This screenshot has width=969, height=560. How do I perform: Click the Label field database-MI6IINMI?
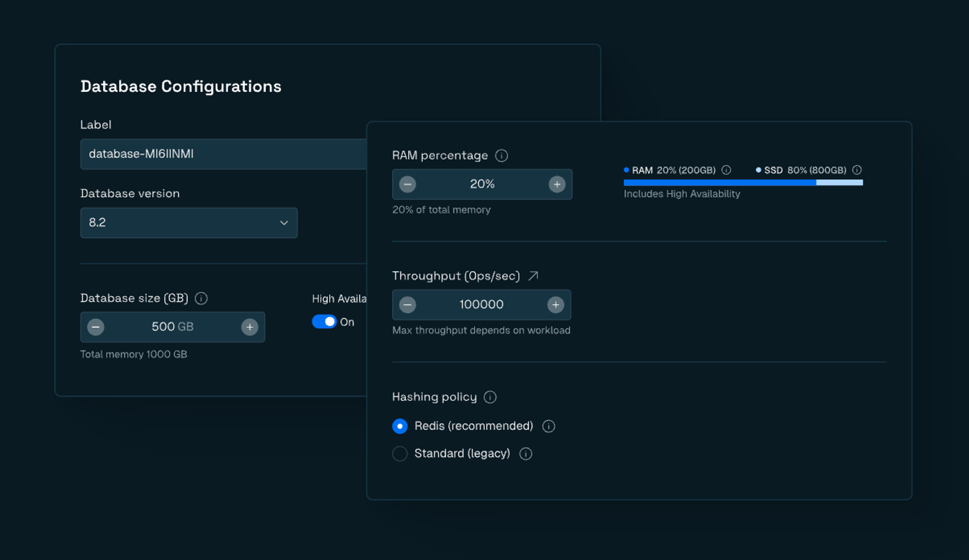pos(223,154)
